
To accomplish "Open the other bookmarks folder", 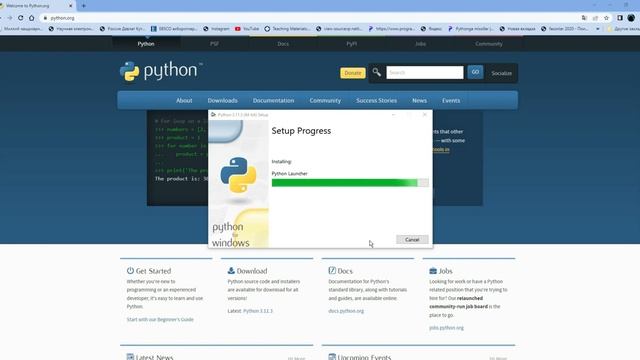I will tap(623, 29).
